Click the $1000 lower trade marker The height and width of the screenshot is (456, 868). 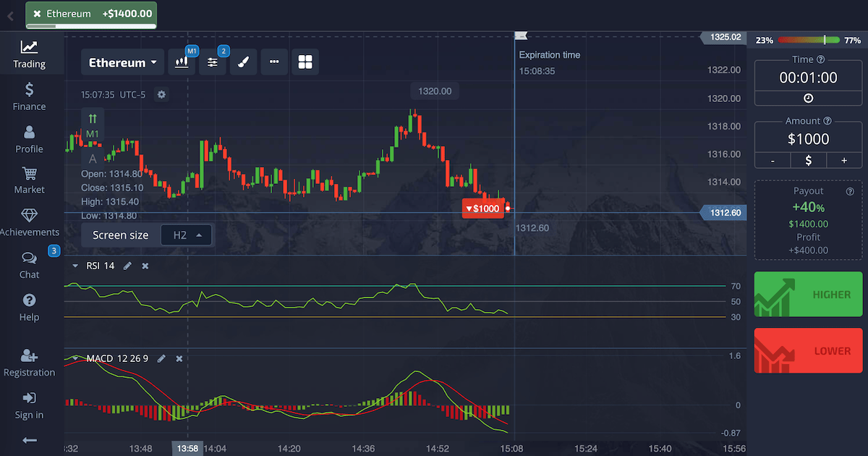483,208
